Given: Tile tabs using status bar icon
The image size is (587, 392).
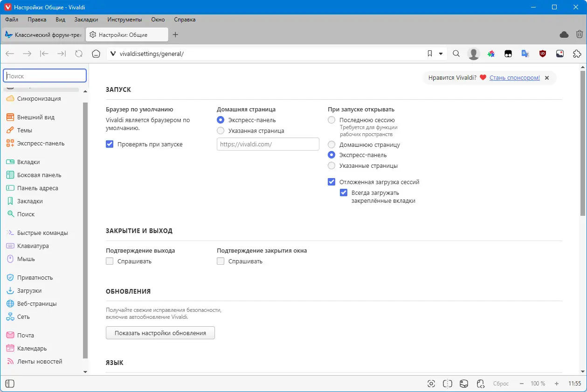Looking at the screenshot, I should coord(448,384).
